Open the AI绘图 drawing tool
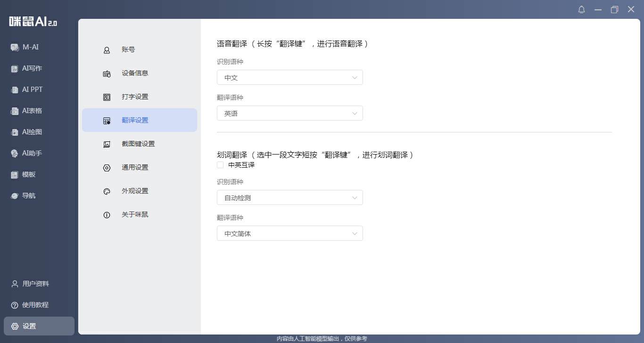The image size is (644, 343). [32, 132]
